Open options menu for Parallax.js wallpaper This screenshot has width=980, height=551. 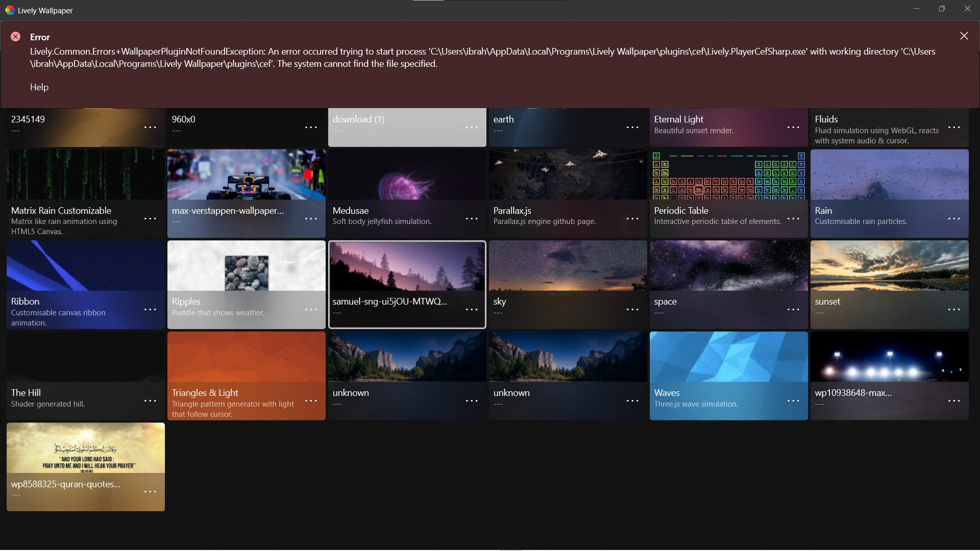tap(632, 218)
